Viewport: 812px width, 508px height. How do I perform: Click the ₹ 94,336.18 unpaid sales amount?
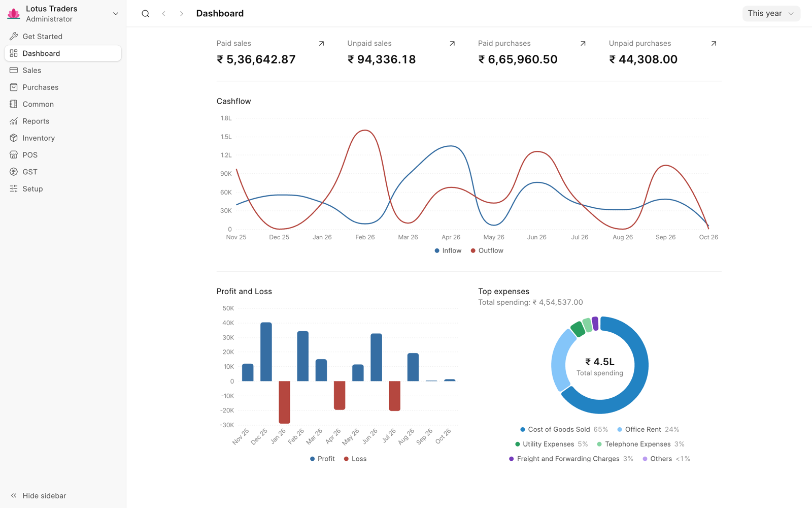382,59
